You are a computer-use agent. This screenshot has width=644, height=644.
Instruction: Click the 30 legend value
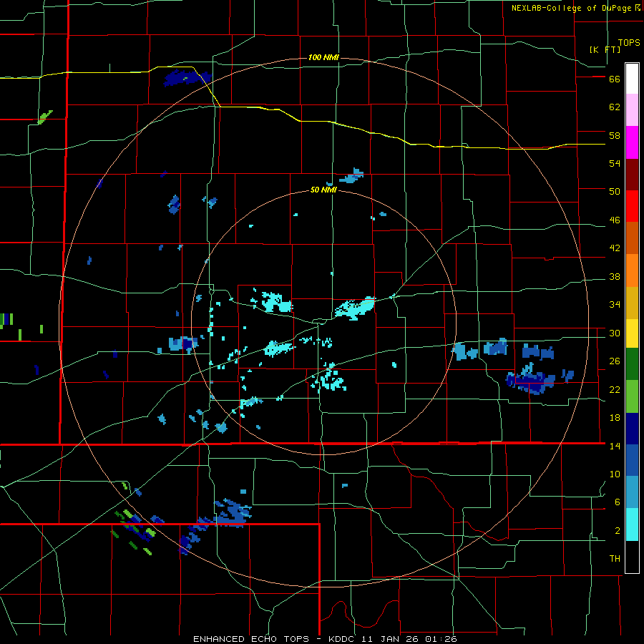[615, 333]
